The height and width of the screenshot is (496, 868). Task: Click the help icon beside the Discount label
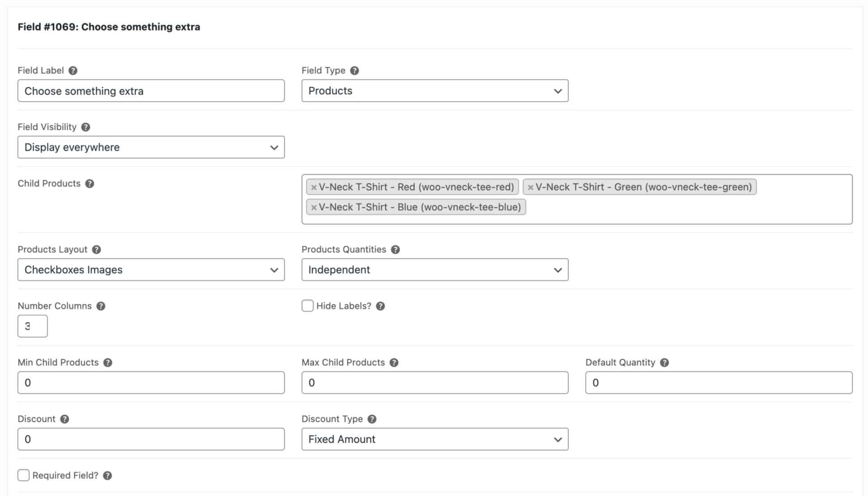click(x=65, y=419)
